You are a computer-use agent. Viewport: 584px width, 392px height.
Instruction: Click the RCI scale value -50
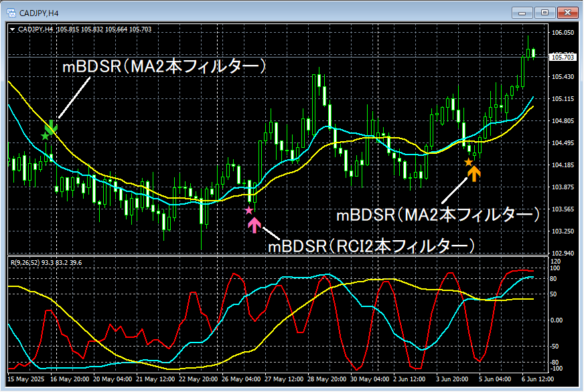(555, 346)
